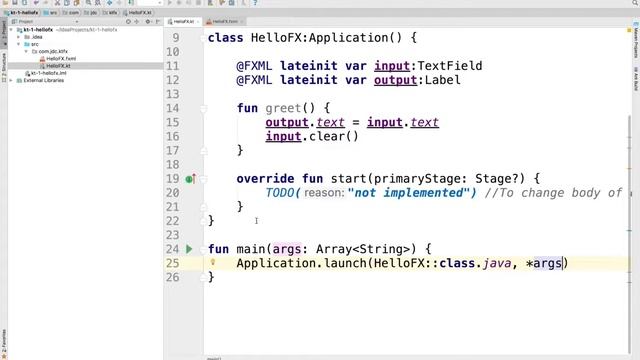Select kt-1-hellofx.iml in project tree
Image resolution: width=640 pixels, height=360 pixels.
(x=46, y=73)
